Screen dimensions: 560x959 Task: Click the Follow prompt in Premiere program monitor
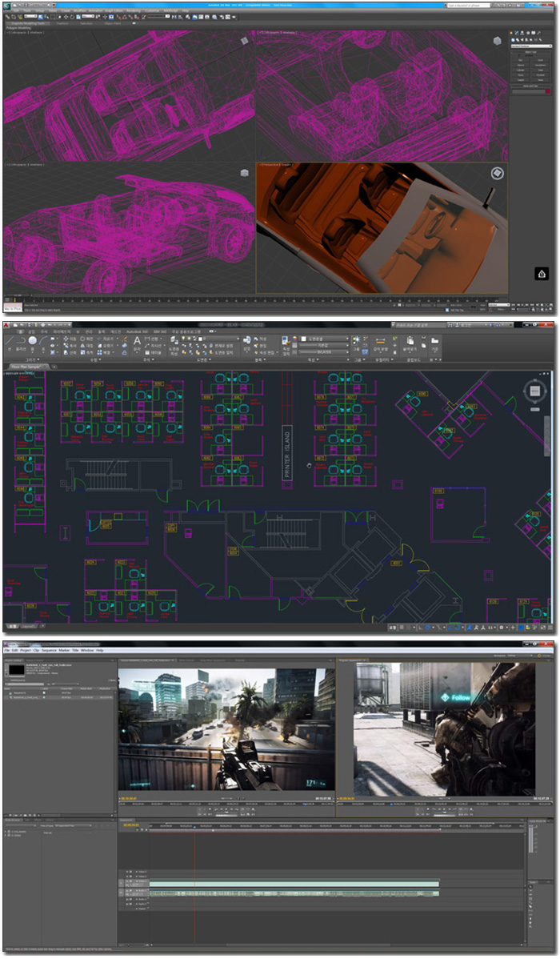456,697
